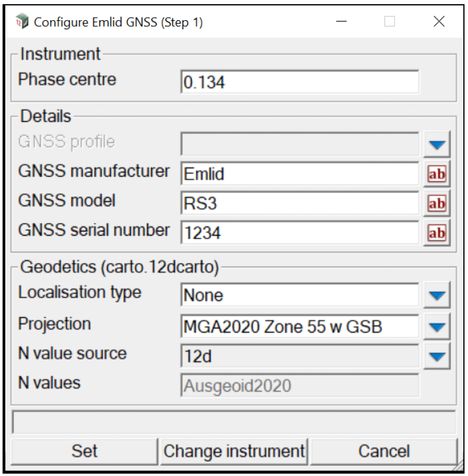Minimize the Configure Emlid GNSS window
The width and height of the screenshot is (468, 476).
tap(341, 21)
